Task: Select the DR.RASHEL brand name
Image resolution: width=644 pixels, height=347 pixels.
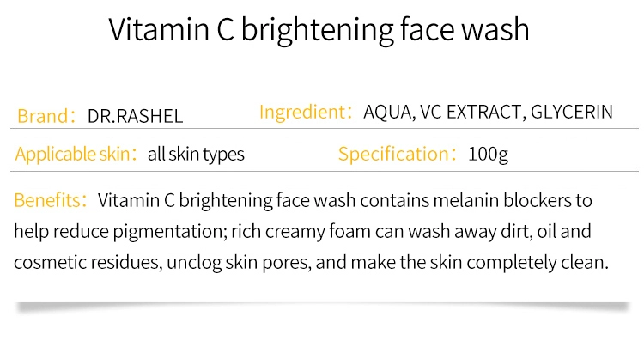Action: tap(135, 116)
